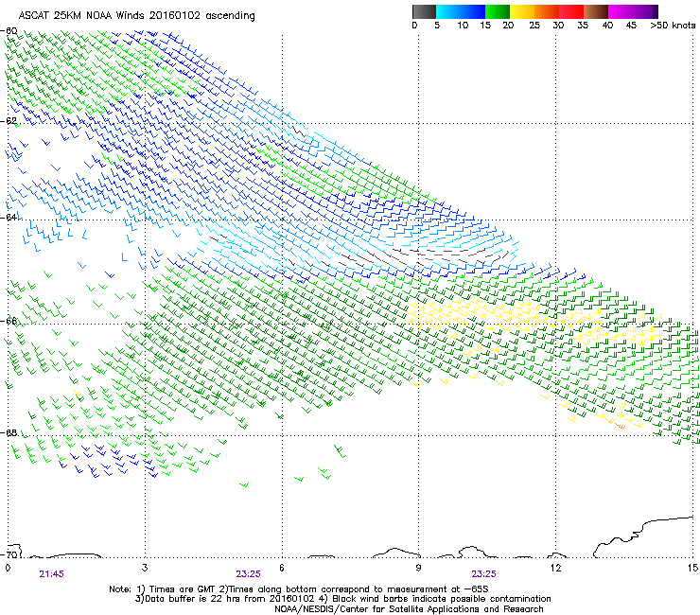Click the '3' longitude axis label
The image size is (700, 615).
[145, 568]
